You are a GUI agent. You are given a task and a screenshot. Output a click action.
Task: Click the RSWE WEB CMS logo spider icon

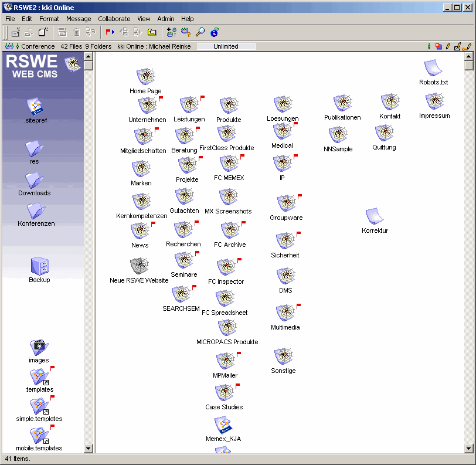pyautogui.click(x=73, y=64)
